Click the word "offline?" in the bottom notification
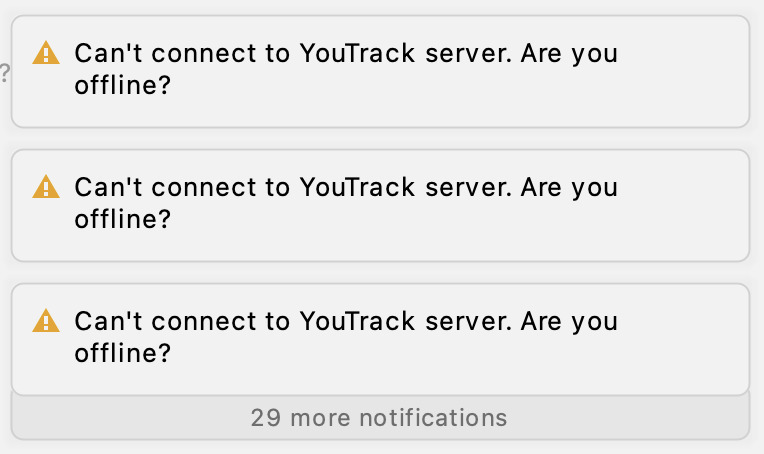764x454 pixels. coord(123,353)
